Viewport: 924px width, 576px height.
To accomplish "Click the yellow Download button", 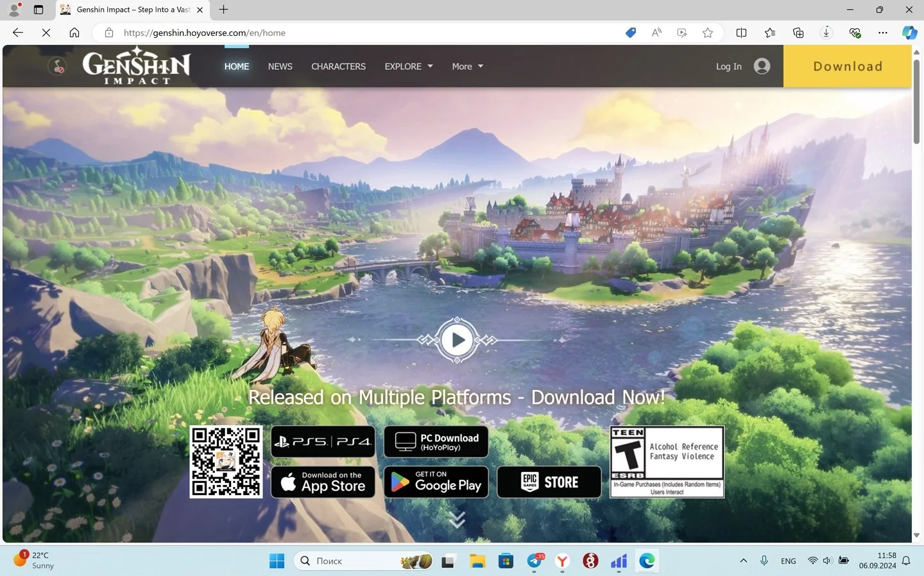I will point(847,66).
